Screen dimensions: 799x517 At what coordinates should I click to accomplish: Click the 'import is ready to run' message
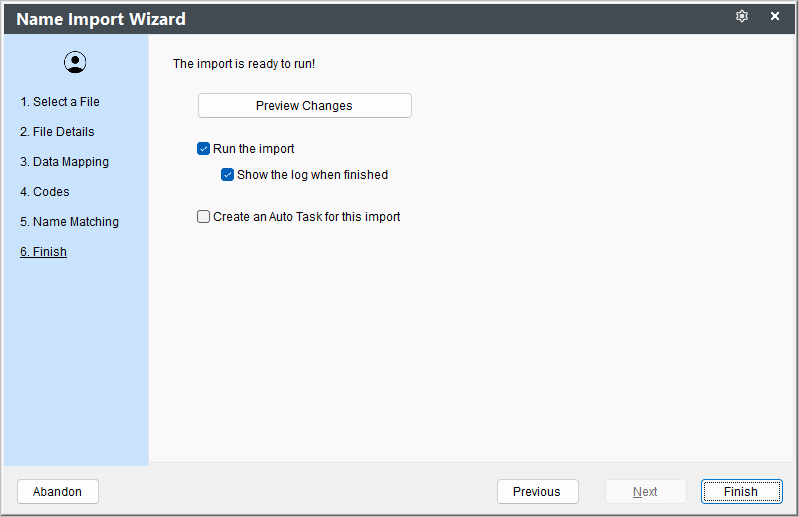[x=244, y=64]
